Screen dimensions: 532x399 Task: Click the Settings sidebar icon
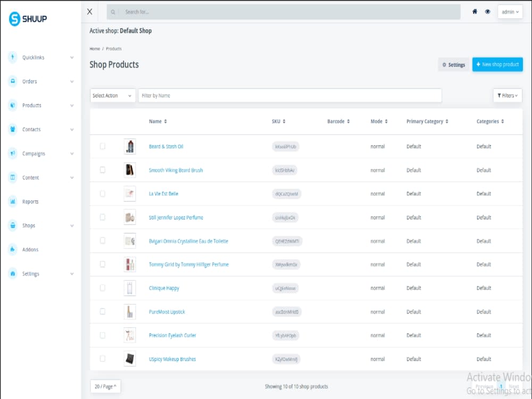point(13,273)
